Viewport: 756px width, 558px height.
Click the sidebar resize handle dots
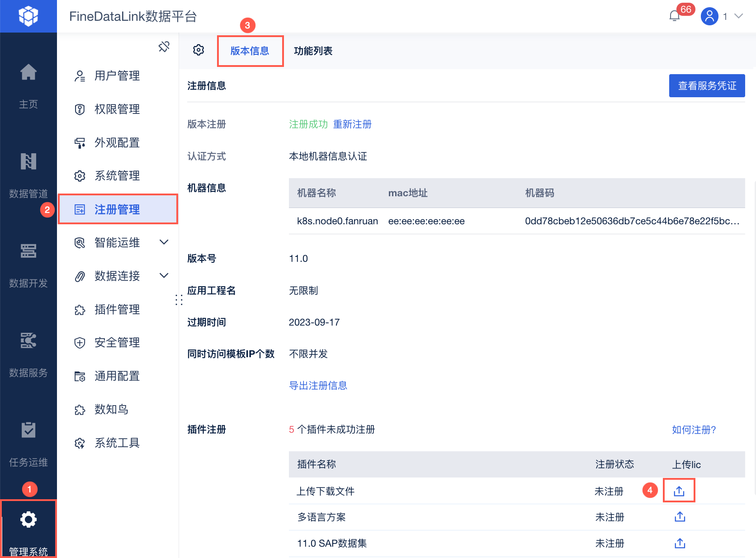tap(179, 300)
